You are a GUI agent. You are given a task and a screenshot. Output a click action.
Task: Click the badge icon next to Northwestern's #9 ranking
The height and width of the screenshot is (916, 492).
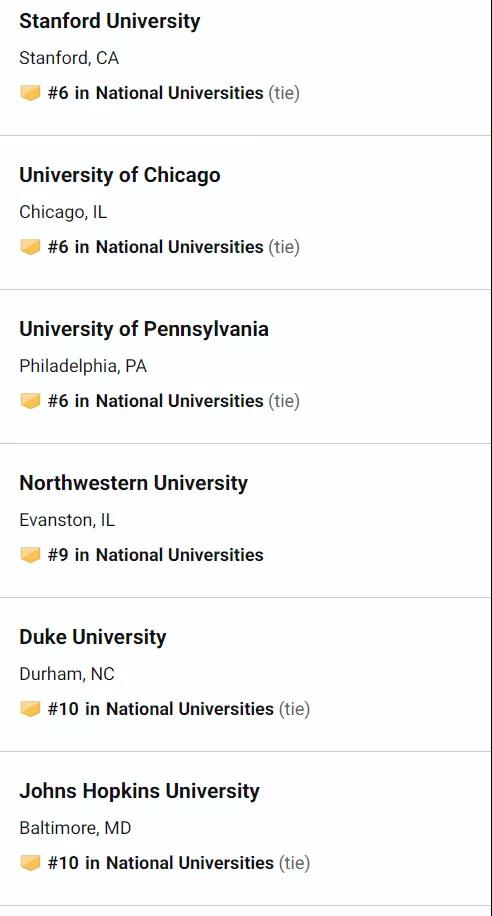(x=30, y=555)
